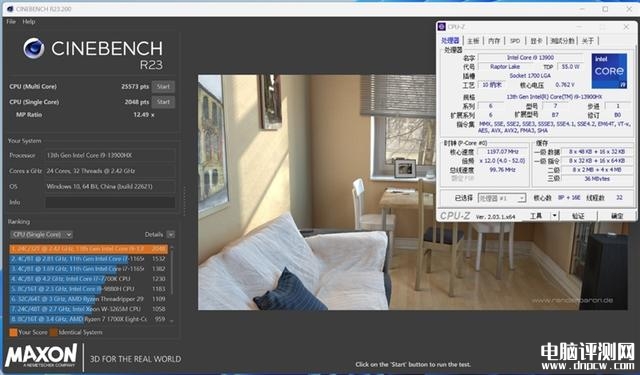Click the 确定 button in CPU-Z

pyautogui.click(x=617, y=216)
